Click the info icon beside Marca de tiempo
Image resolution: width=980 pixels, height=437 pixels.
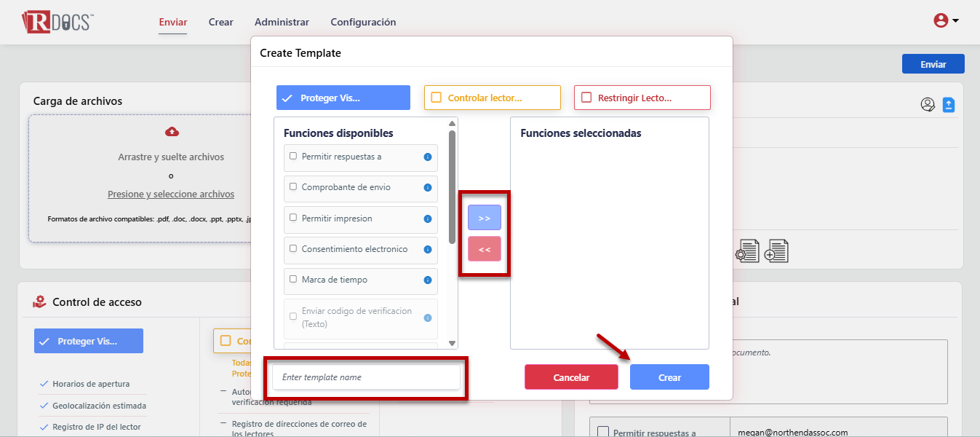[x=428, y=280]
